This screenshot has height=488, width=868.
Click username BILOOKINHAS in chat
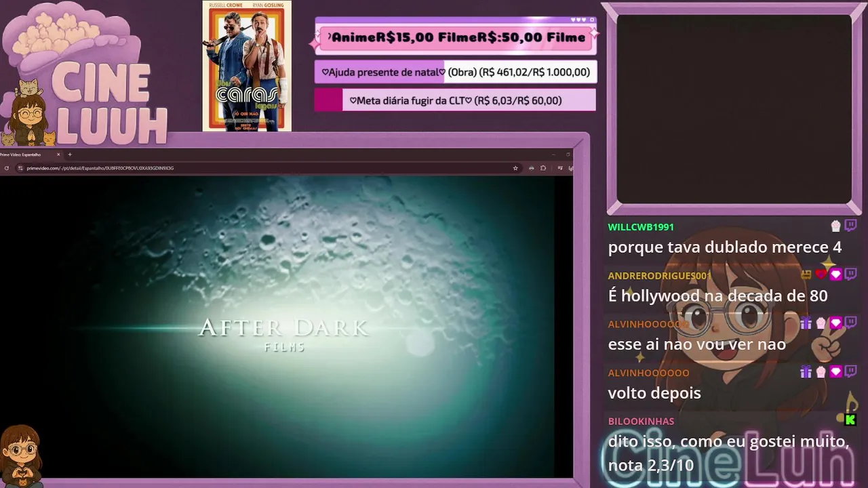[x=641, y=421]
